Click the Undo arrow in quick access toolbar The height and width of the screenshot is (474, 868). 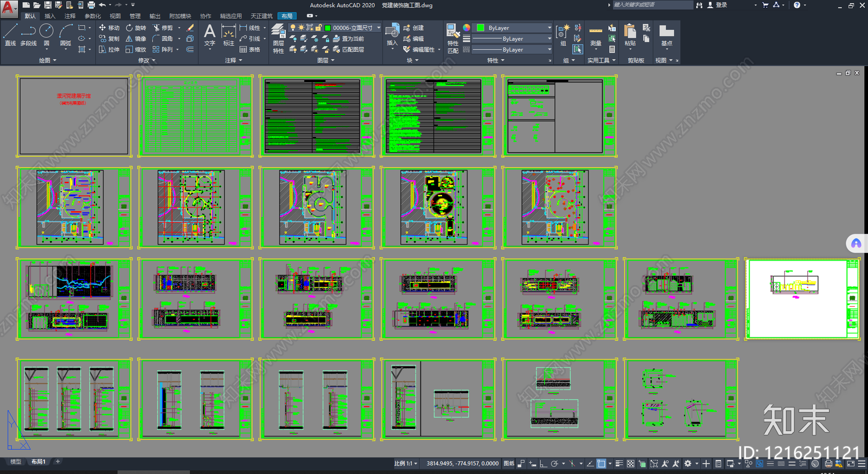coord(102,5)
